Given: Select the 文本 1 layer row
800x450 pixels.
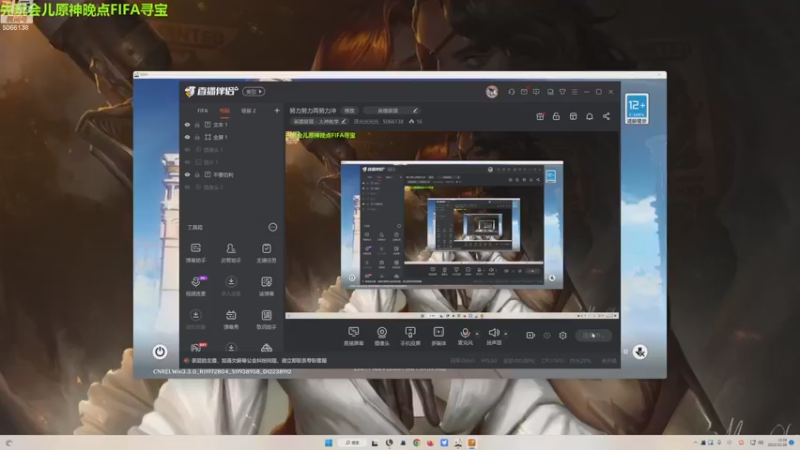Looking at the screenshot, I should pos(232,125).
